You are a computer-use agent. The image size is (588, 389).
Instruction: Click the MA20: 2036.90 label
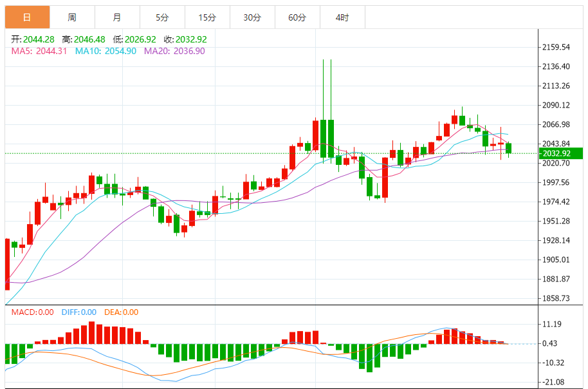pos(175,51)
